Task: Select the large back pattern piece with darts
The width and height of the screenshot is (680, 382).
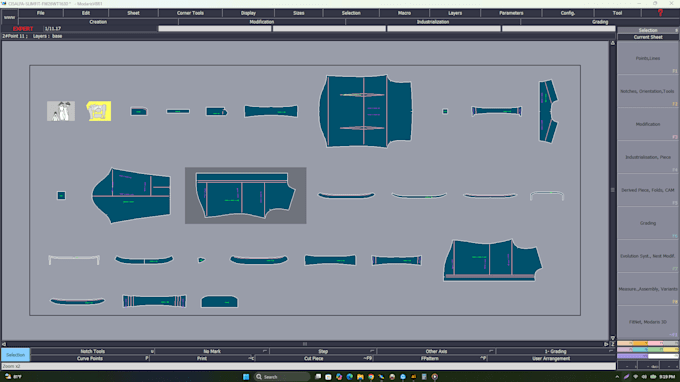Action: [366, 111]
